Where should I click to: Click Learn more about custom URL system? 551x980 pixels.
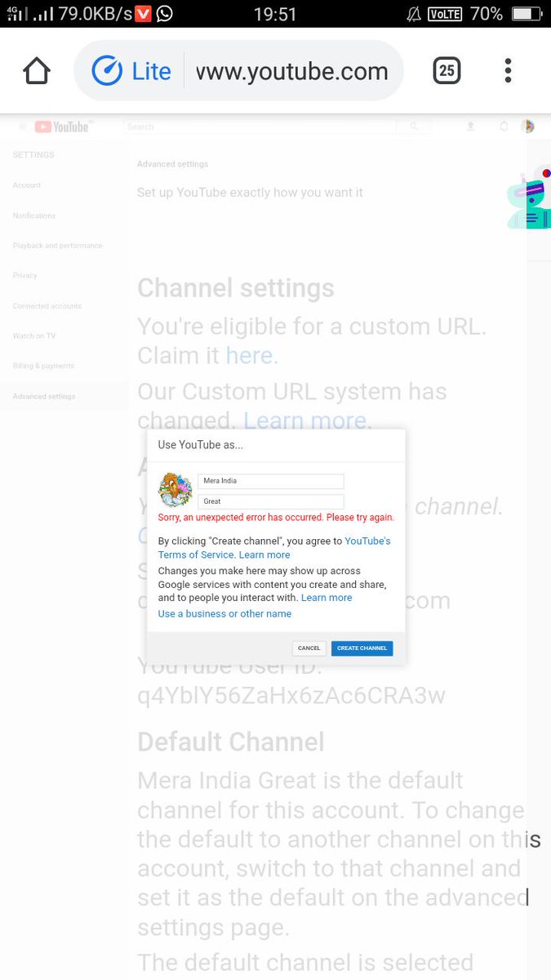(304, 421)
